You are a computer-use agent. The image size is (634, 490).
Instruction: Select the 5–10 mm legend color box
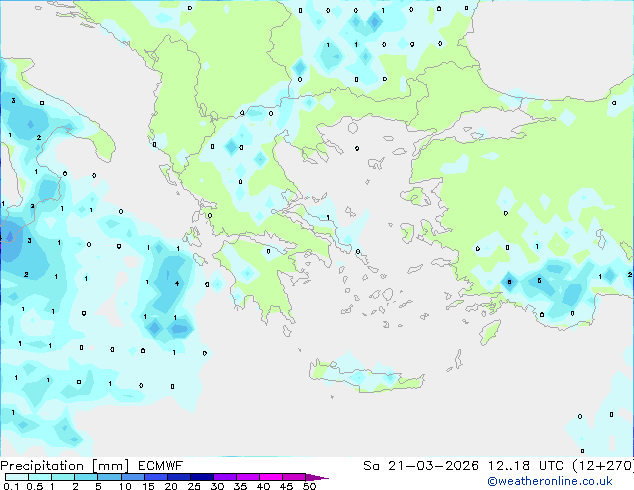click(x=109, y=477)
